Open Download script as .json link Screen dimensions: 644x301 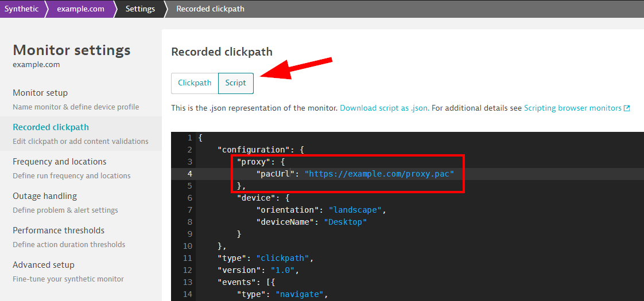(x=385, y=109)
